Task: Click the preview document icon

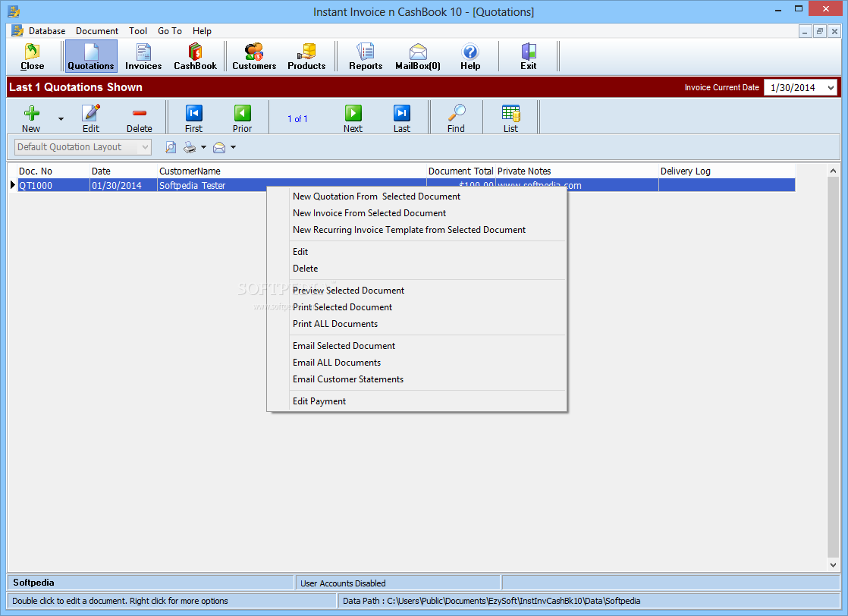Action: pos(171,147)
